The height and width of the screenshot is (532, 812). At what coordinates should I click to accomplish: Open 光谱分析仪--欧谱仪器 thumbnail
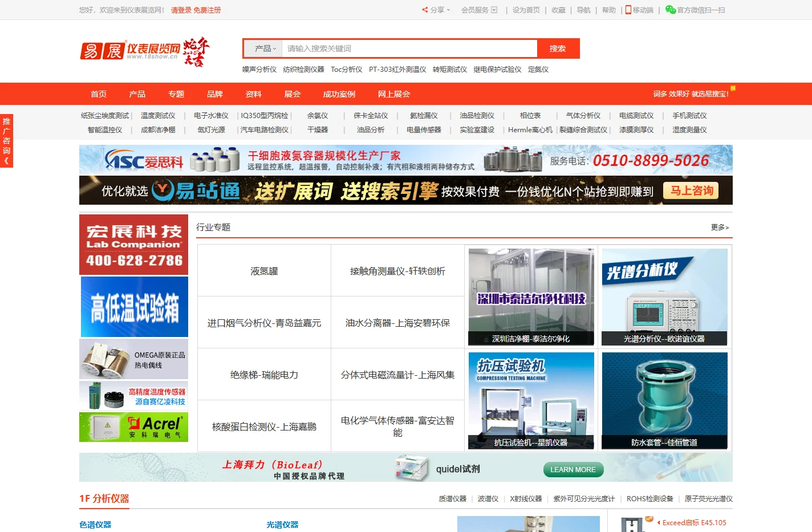(664, 297)
